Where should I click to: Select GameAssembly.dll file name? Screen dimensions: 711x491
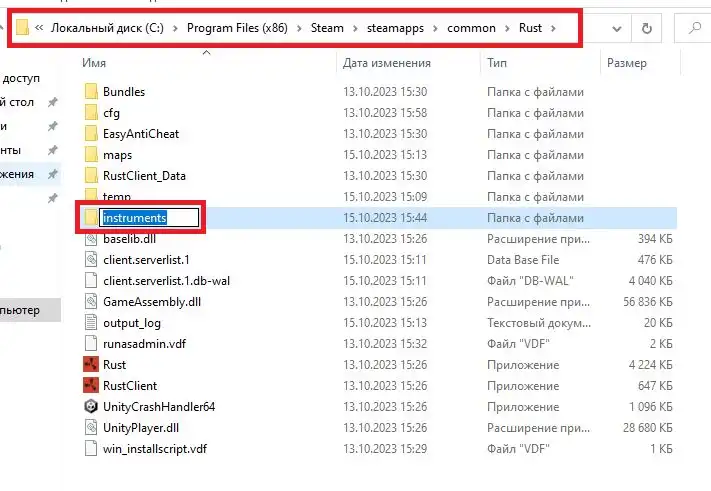point(152,301)
